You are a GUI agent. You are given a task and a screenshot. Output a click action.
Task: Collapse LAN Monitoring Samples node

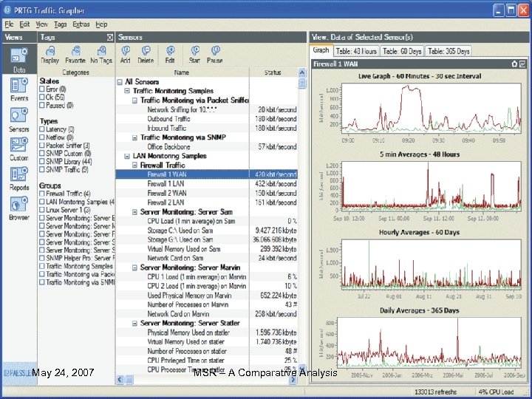tap(127, 156)
